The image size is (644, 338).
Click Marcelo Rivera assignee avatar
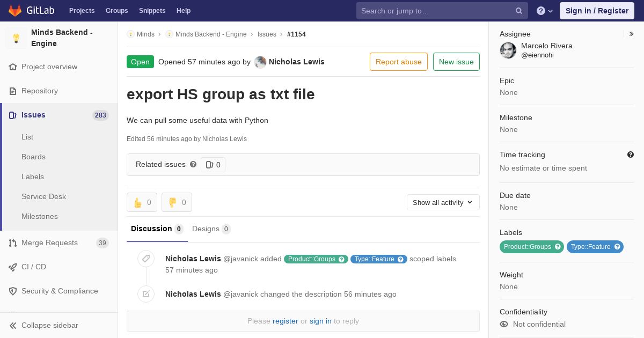(508, 50)
